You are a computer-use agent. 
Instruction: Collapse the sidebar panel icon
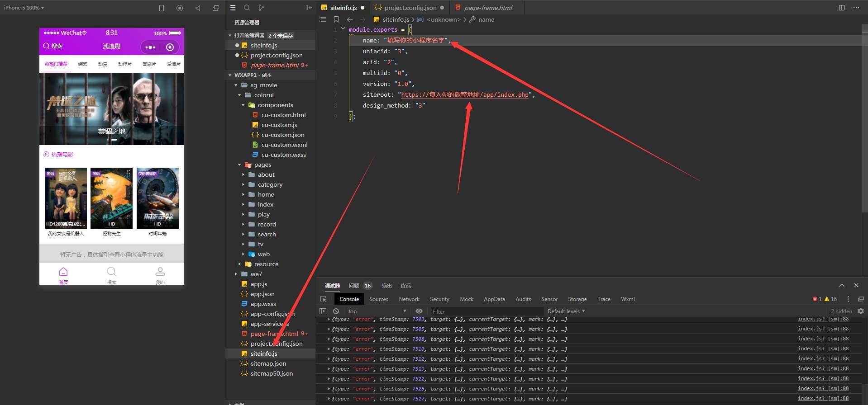coord(309,8)
